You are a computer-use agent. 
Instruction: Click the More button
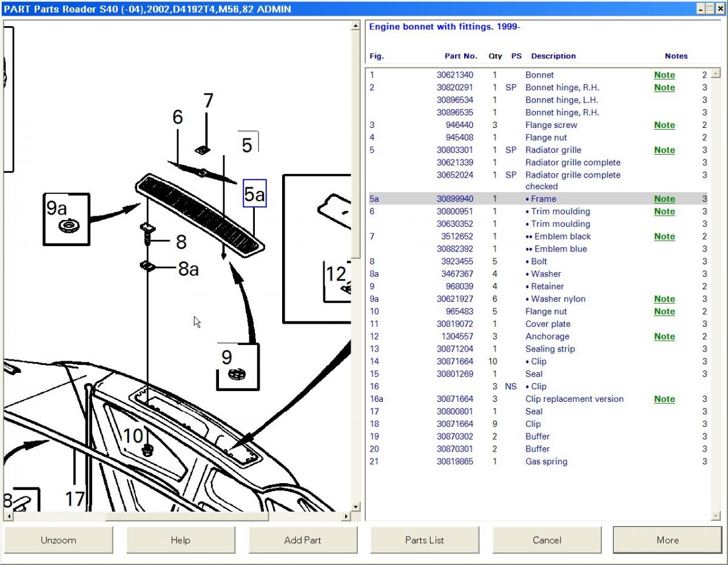pyautogui.click(x=667, y=540)
